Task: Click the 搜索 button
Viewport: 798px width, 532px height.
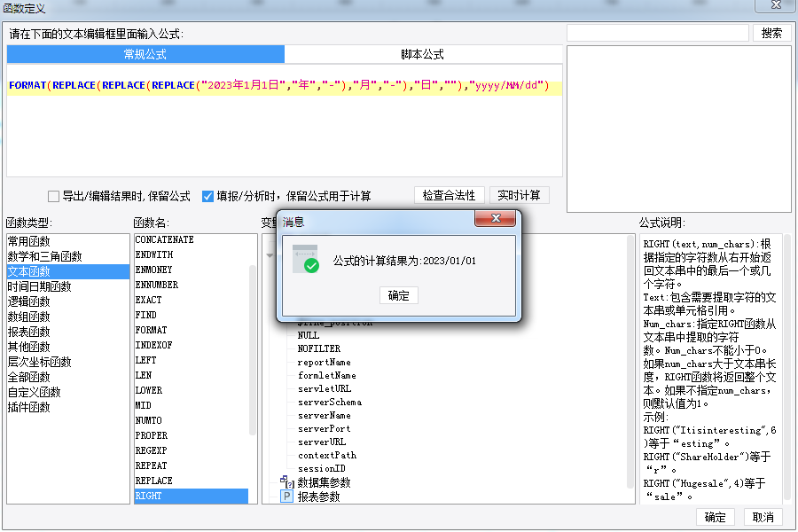Action: tap(771, 33)
